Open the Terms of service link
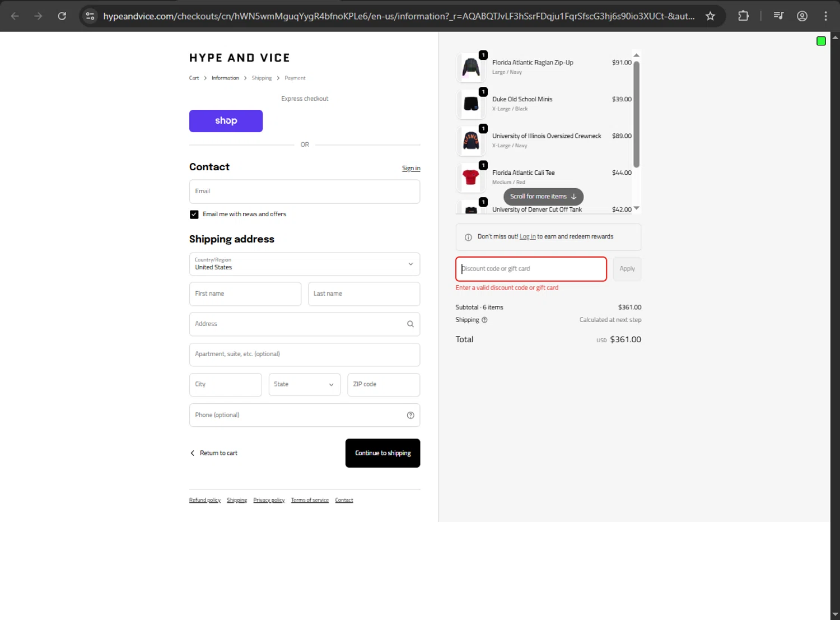 (x=310, y=500)
